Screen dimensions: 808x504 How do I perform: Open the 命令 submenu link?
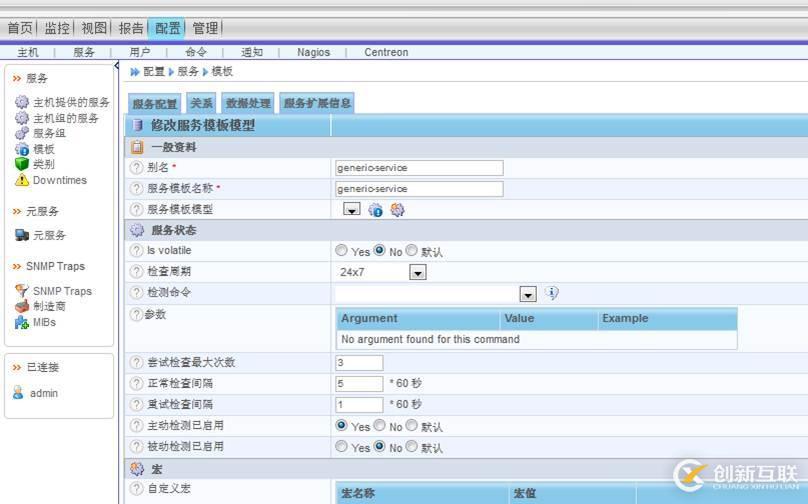click(196, 52)
